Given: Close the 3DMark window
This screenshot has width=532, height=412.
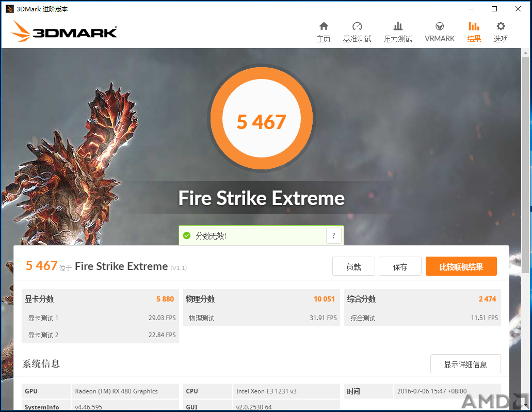Looking at the screenshot, I should (518, 9).
